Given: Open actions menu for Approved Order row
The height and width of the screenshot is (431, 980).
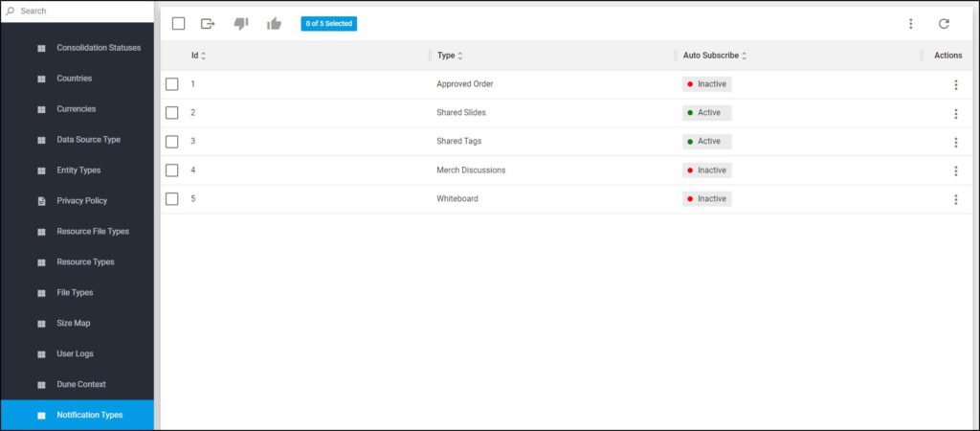Looking at the screenshot, I should click(x=956, y=84).
